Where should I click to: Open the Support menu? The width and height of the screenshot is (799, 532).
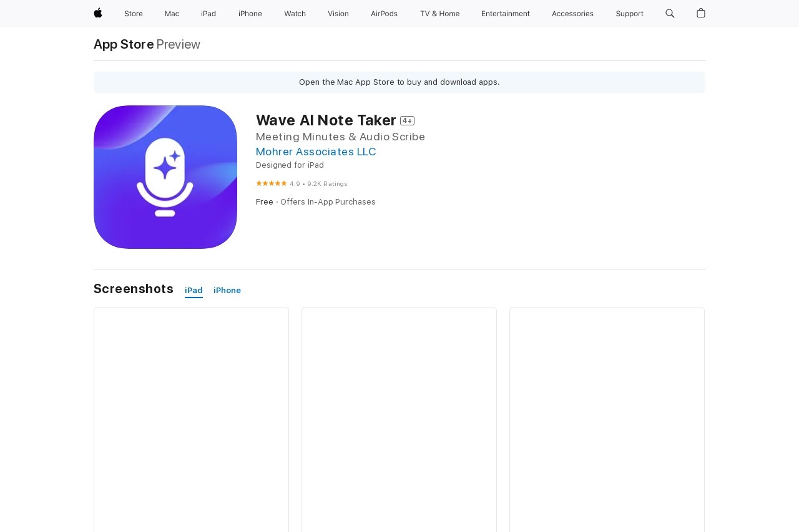[629, 14]
